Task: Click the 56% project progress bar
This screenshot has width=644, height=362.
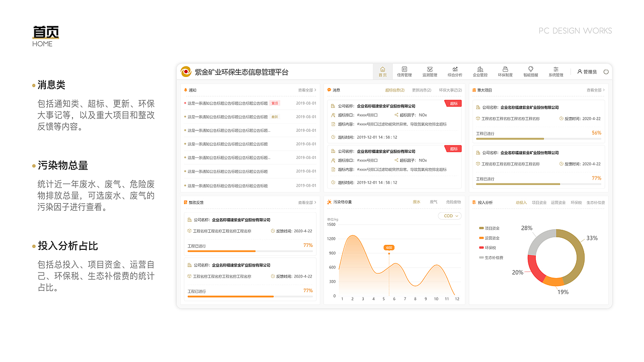Action: pyautogui.click(x=538, y=138)
